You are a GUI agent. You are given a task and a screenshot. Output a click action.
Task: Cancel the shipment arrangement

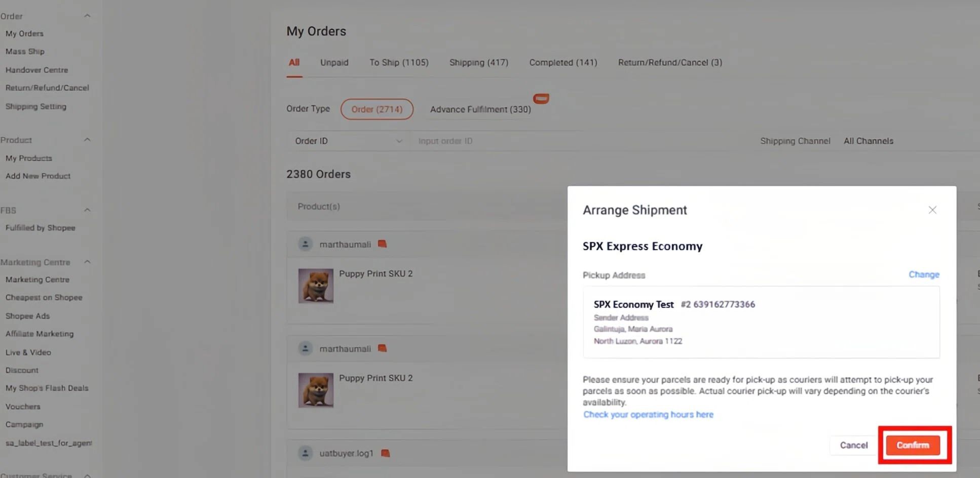pyautogui.click(x=853, y=445)
